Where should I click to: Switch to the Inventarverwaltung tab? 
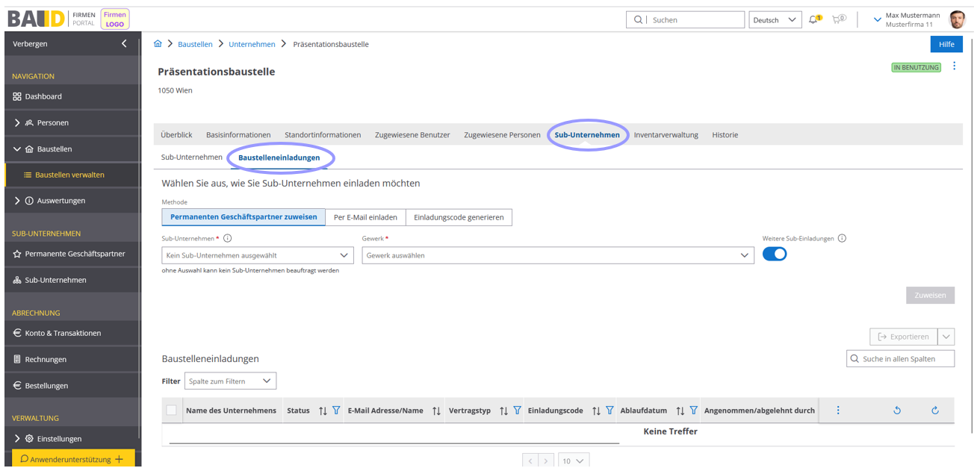(x=666, y=135)
